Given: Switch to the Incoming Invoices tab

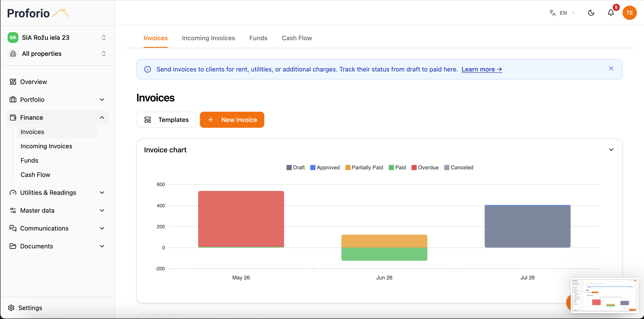Looking at the screenshot, I should [208, 38].
